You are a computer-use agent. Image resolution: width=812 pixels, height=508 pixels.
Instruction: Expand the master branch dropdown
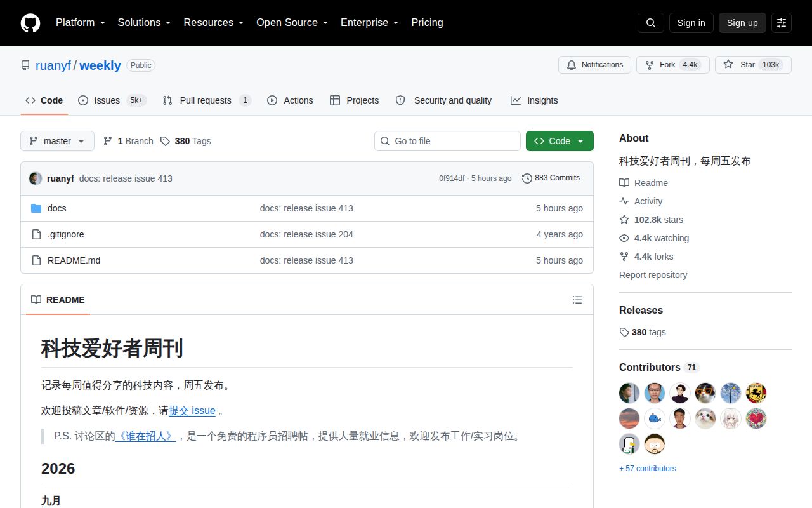click(57, 141)
